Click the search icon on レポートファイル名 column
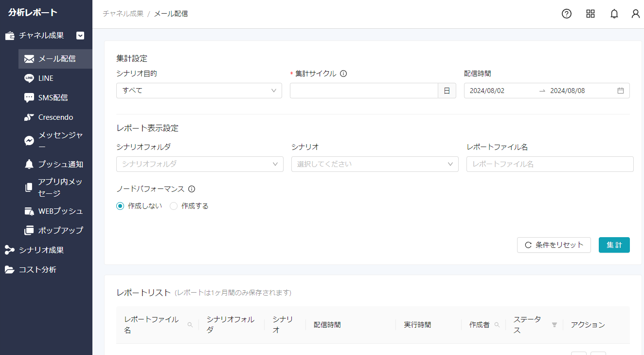644x355 pixels. click(x=190, y=324)
